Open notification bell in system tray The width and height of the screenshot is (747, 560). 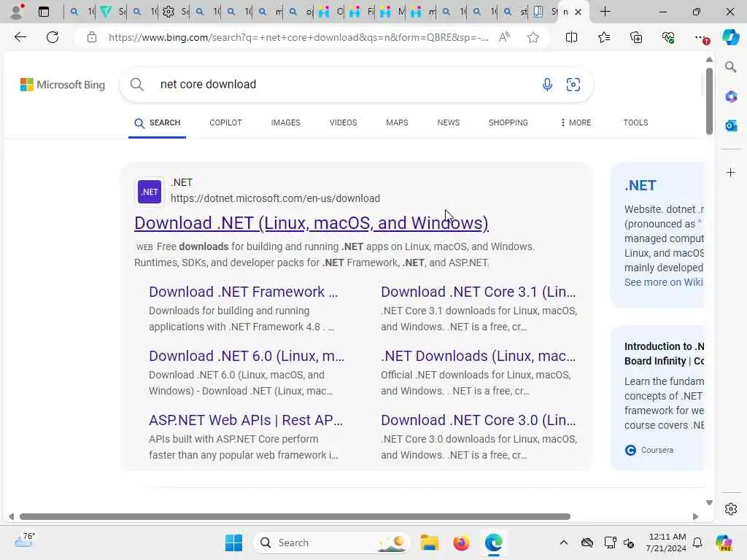pyautogui.click(x=697, y=542)
